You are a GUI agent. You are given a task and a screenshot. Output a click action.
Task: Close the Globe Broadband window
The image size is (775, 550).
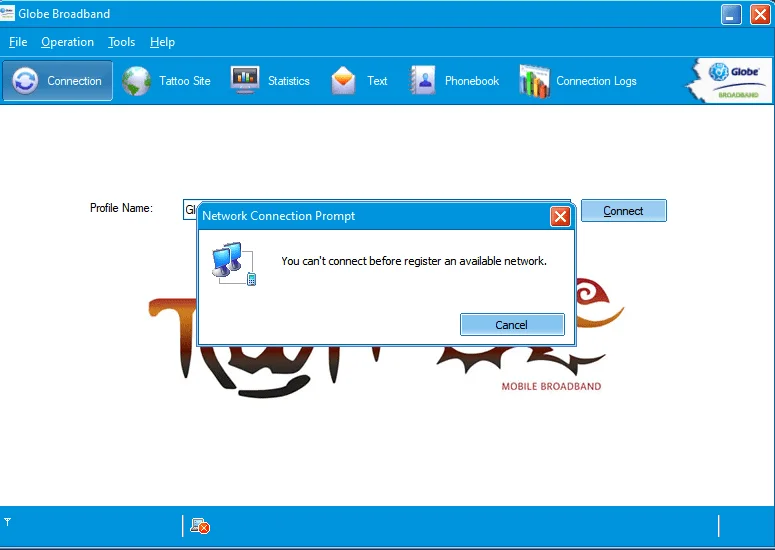(760, 14)
